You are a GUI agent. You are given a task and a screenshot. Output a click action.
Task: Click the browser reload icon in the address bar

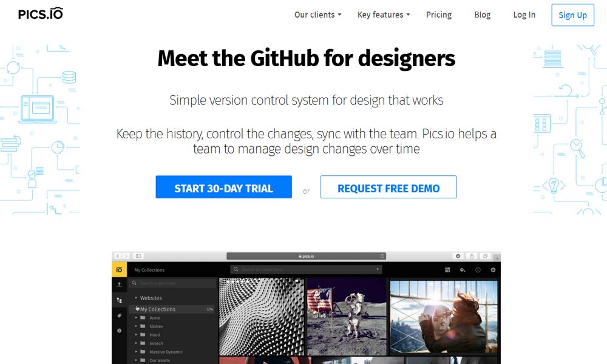pyautogui.click(x=382, y=256)
